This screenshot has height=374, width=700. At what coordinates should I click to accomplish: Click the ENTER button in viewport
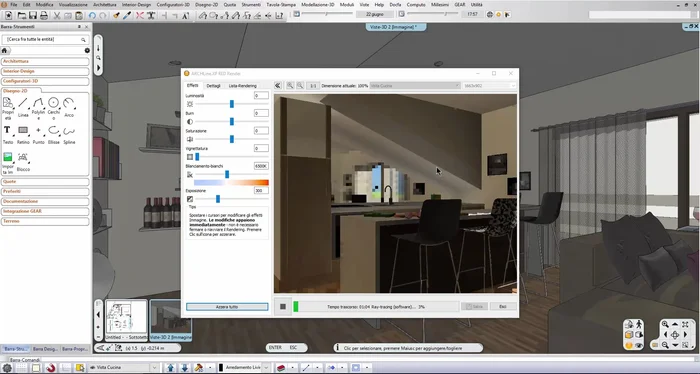point(275,348)
